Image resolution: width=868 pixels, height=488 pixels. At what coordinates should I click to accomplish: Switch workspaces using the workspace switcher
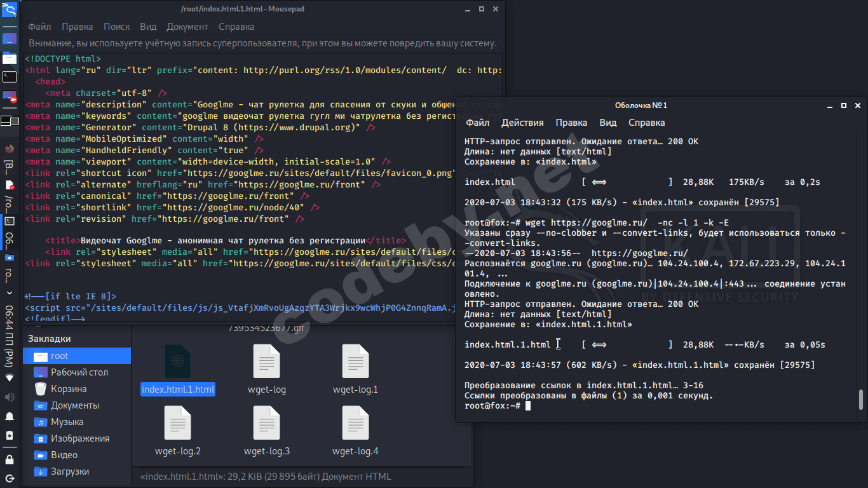[10, 120]
